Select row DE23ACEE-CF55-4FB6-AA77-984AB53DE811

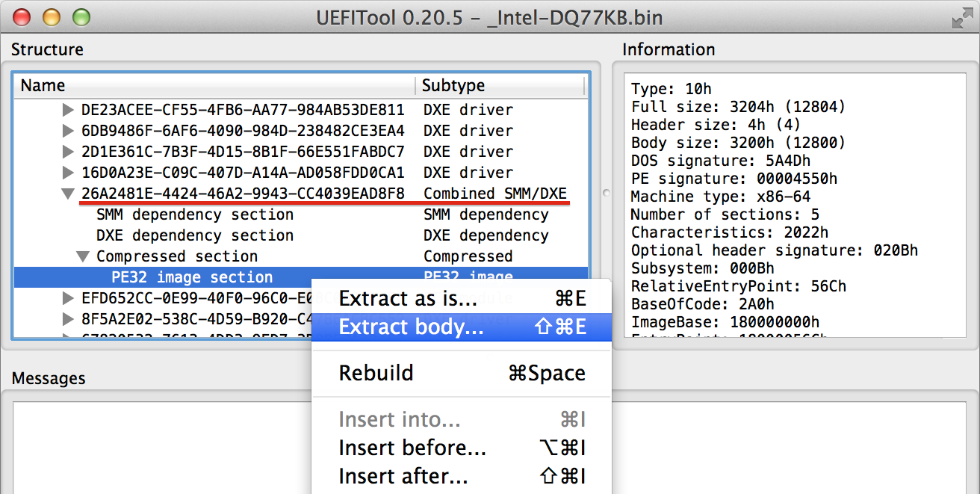[x=302, y=110]
